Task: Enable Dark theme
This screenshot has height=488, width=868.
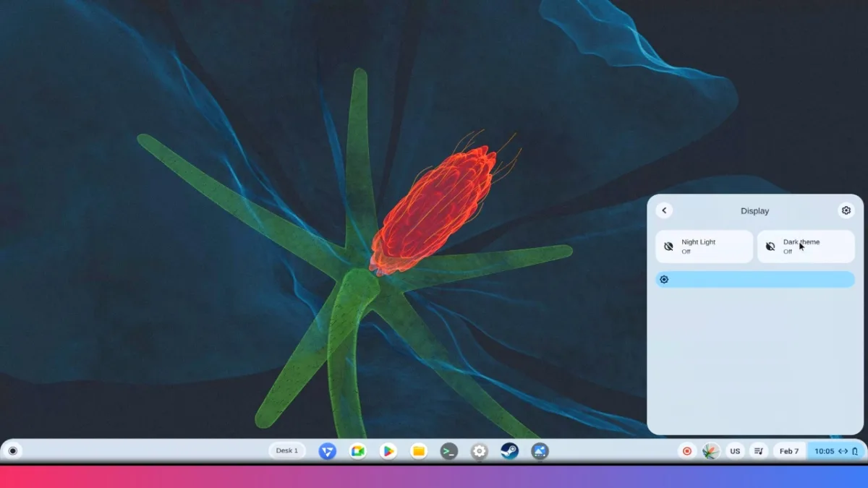Action: tap(806, 247)
